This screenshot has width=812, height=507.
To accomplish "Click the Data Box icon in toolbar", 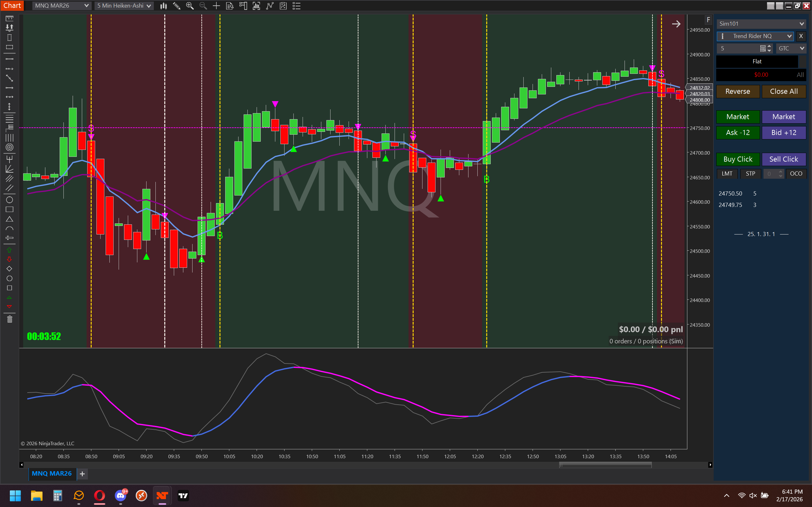I will (x=230, y=6).
